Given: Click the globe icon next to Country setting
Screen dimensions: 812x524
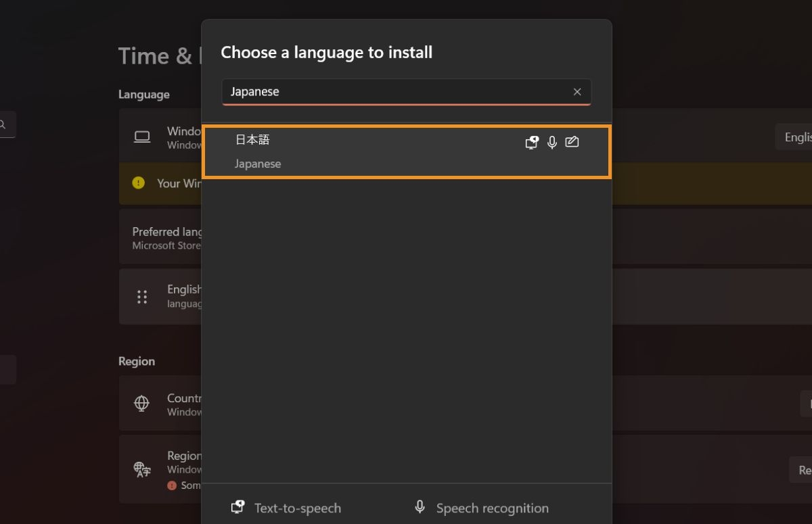Looking at the screenshot, I should 141,403.
